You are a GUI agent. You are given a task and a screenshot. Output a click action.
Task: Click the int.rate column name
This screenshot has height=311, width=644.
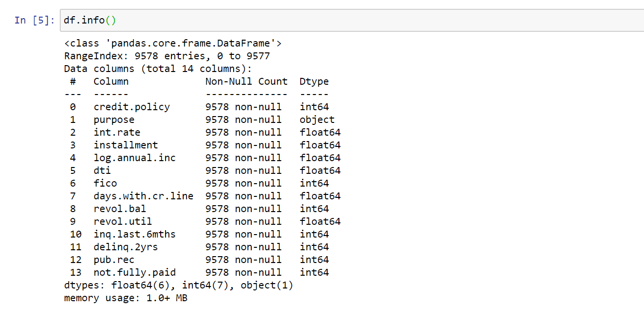pos(117,132)
